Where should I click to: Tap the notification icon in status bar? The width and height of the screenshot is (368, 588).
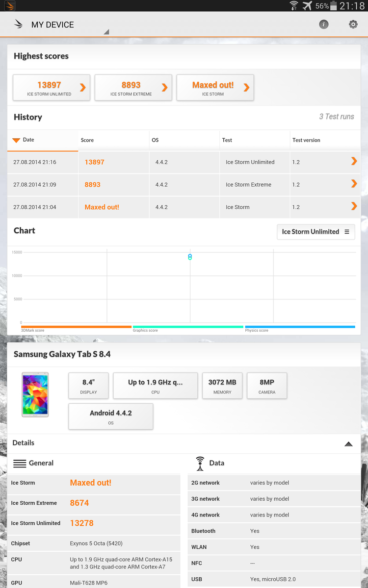(9, 6)
